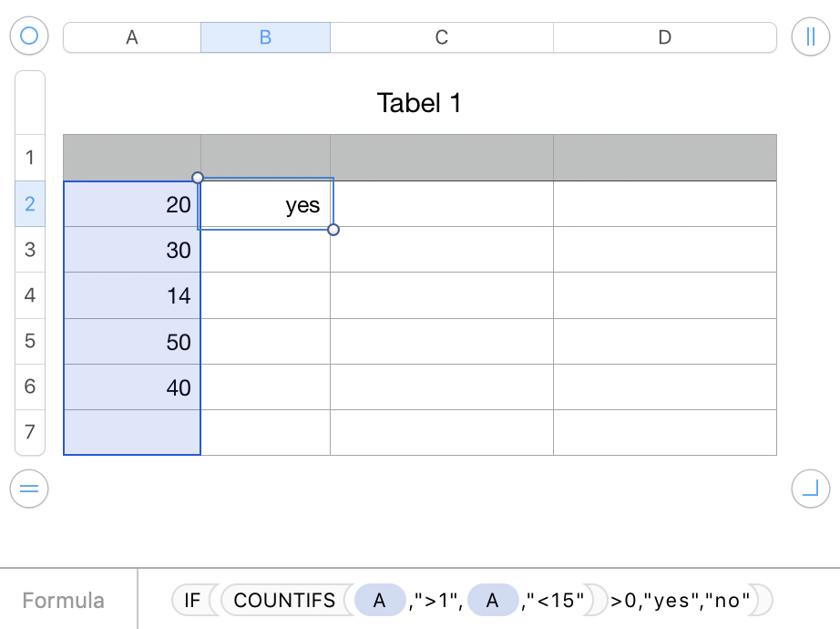Click the table select circle handle
This screenshot has height=629, width=840.
coord(29,36)
